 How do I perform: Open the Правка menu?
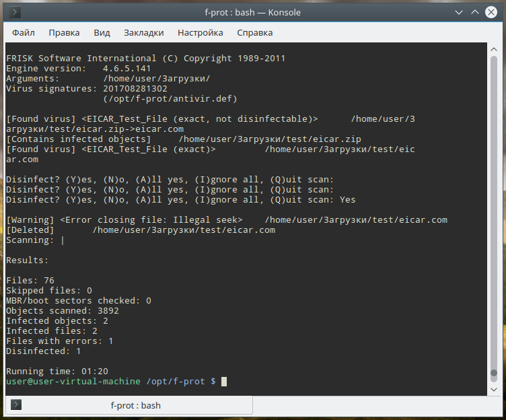64,32
